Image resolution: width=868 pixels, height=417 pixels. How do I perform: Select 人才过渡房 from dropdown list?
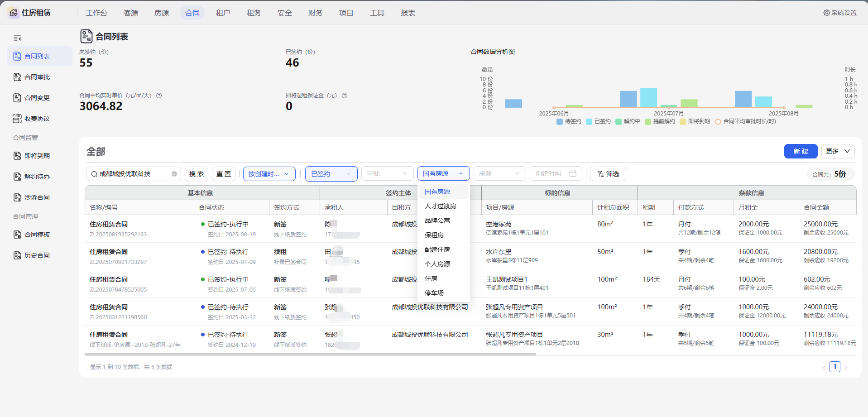point(440,206)
